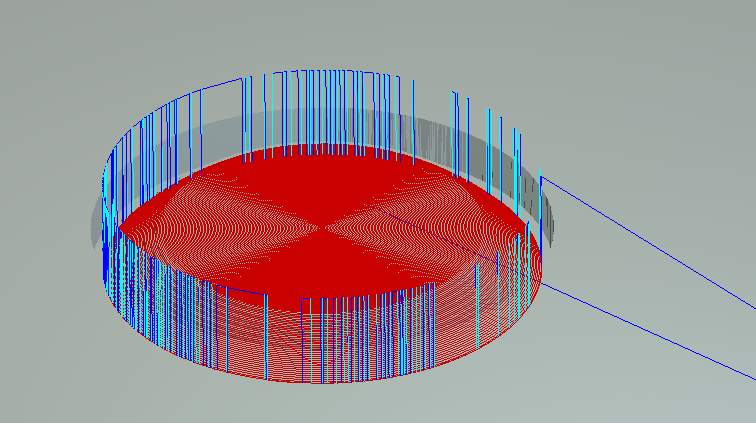The image size is (756, 423).
Task: Select the lower blue rapid line exiting right
Action: click(650, 332)
